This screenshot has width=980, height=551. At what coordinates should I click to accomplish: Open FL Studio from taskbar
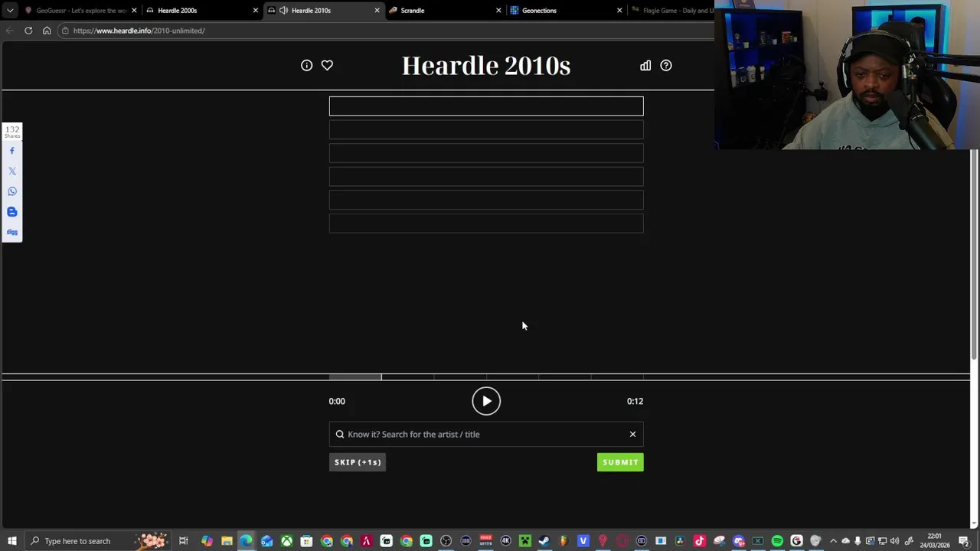[563, 541]
